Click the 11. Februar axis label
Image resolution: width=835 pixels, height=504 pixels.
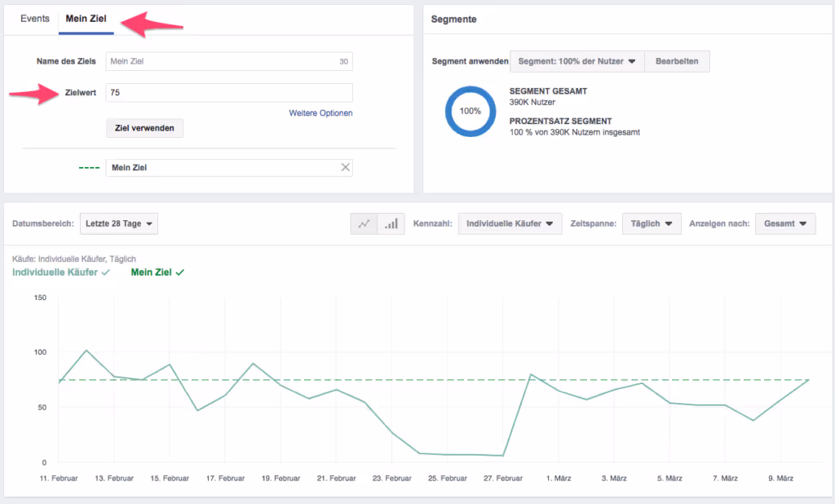pyautogui.click(x=59, y=479)
